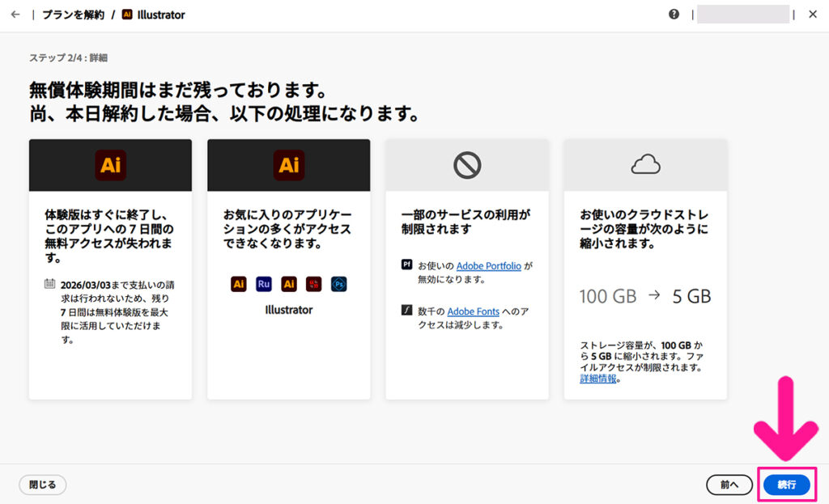Image resolution: width=829 pixels, height=504 pixels.
Task: Click the Adobe Fonts icon
Action: click(x=407, y=311)
